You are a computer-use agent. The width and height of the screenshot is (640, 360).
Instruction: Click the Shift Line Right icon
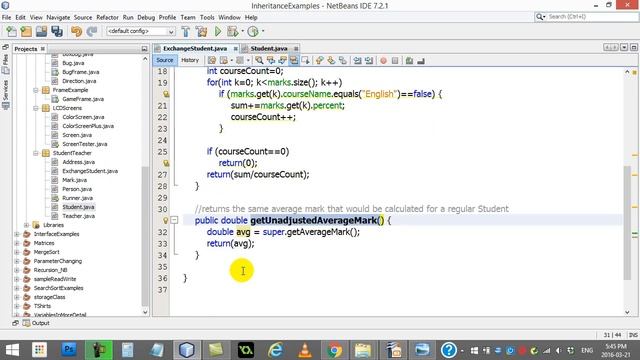click(369, 60)
